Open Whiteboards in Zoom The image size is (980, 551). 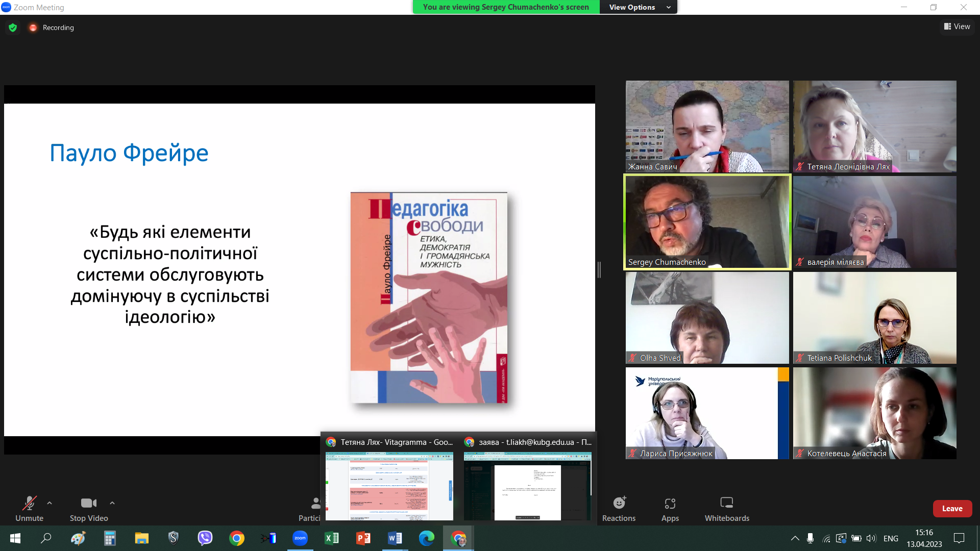pyautogui.click(x=727, y=509)
